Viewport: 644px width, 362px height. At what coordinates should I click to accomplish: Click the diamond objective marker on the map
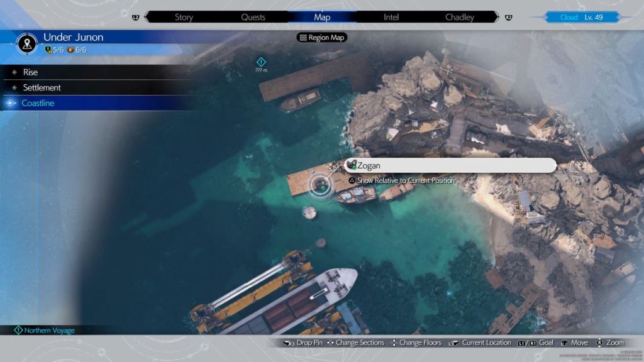click(x=262, y=62)
